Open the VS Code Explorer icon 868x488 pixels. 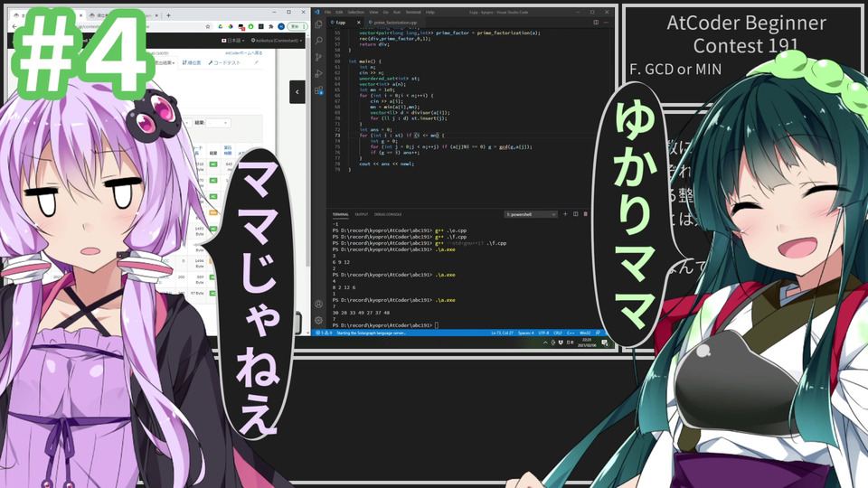tap(318, 23)
